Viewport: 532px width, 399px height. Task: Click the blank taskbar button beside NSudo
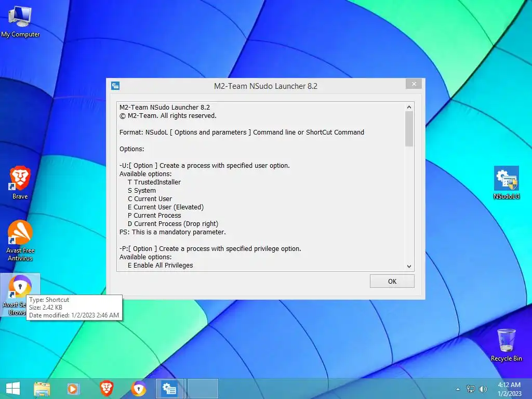pyautogui.click(x=203, y=389)
